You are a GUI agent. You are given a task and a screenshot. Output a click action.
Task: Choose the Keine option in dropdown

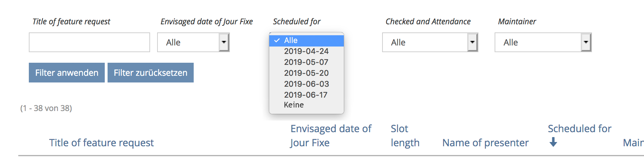point(294,105)
